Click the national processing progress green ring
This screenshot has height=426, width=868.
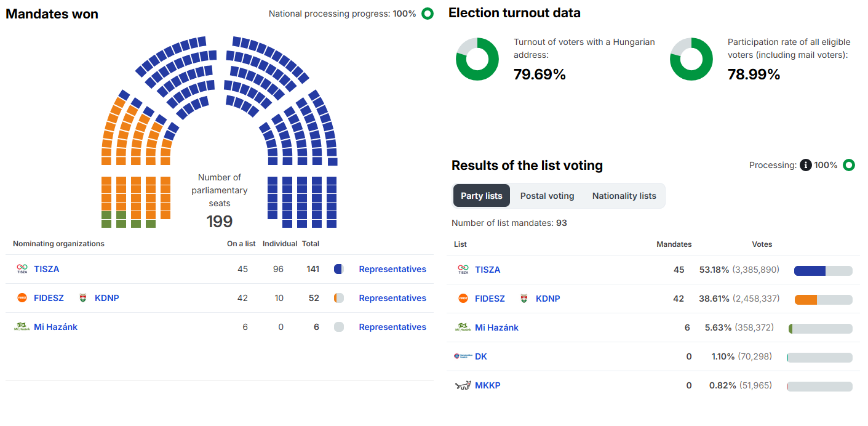(x=428, y=14)
